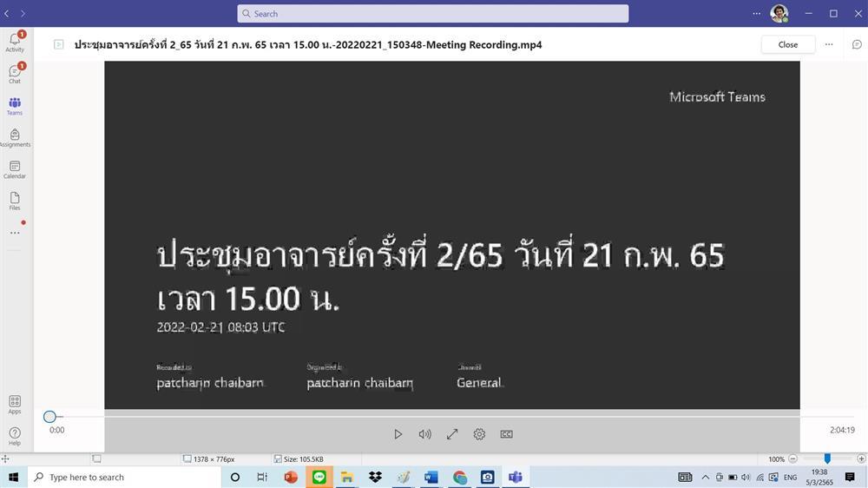Open Files in the Teams sidebar
This screenshot has width=868, height=488.
(x=15, y=201)
